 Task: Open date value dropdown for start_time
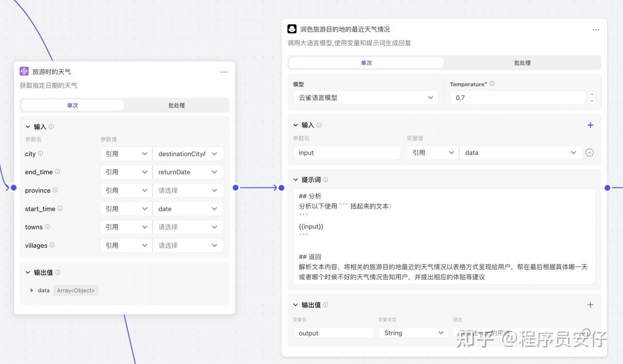click(x=188, y=209)
